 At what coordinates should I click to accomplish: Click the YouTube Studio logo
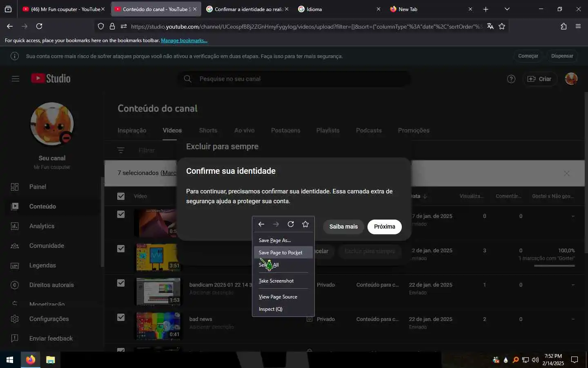coord(51,79)
